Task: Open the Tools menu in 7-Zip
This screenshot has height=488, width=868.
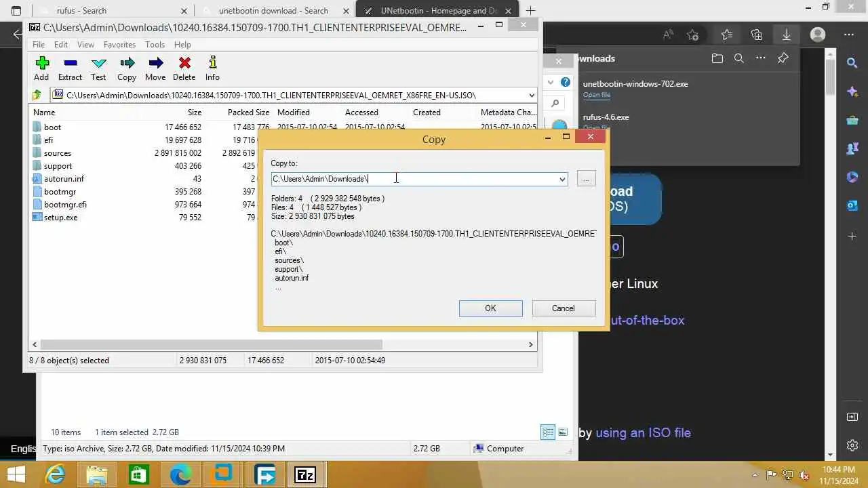Action: pos(155,45)
